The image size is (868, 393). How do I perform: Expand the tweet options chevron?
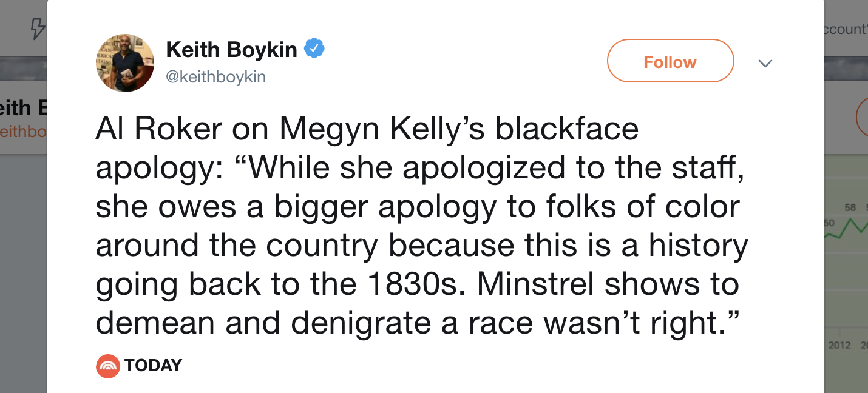pyautogui.click(x=765, y=63)
